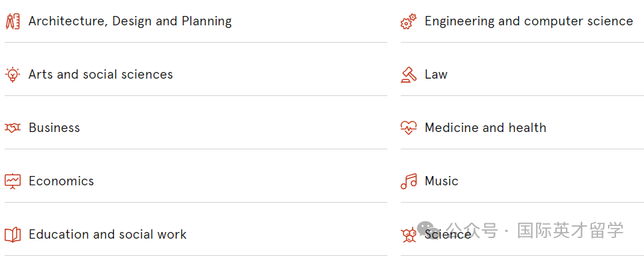Click the musical notes icon
The height and width of the screenshot is (256, 644).
(x=409, y=181)
